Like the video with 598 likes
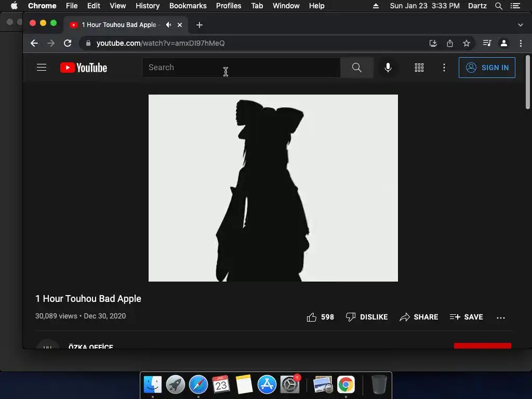532x399 pixels. click(x=320, y=317)
